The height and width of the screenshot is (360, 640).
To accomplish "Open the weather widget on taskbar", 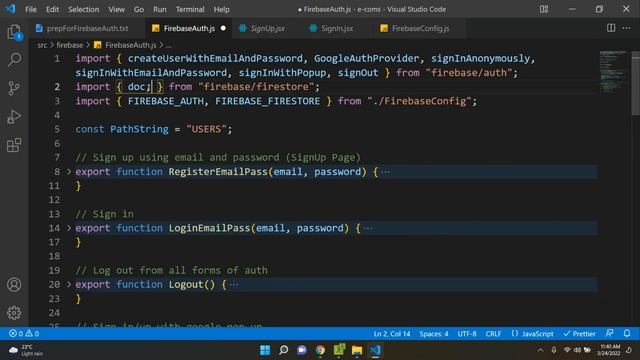I will tap(26, 350).
